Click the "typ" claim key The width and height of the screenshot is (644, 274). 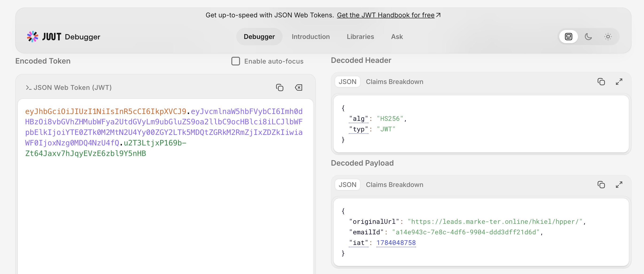pos(358,129)
